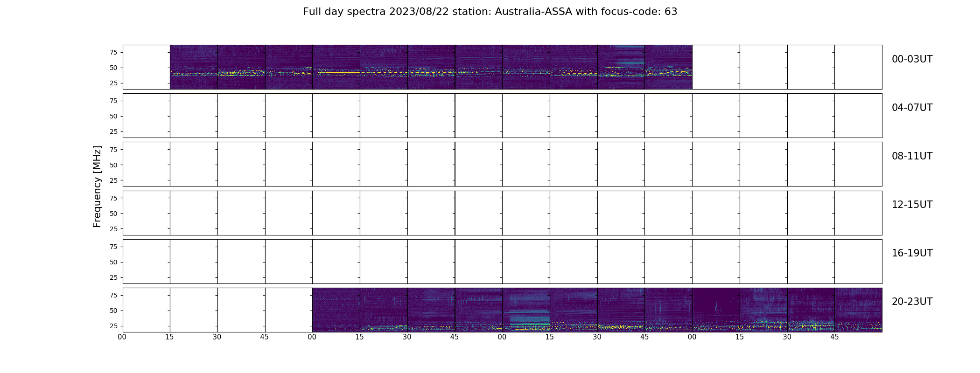Click the '50' tick label of 16-19UT row
The height and width of the screenshot is (373, 980).
coord(113,262)
